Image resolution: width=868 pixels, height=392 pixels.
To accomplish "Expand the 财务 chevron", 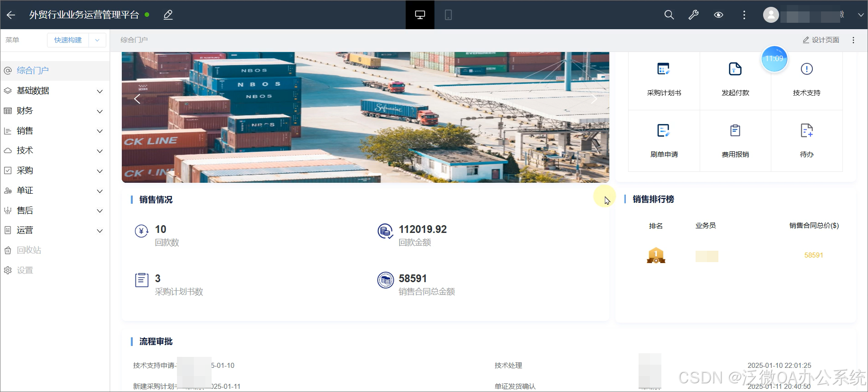I will click(100, 111).
